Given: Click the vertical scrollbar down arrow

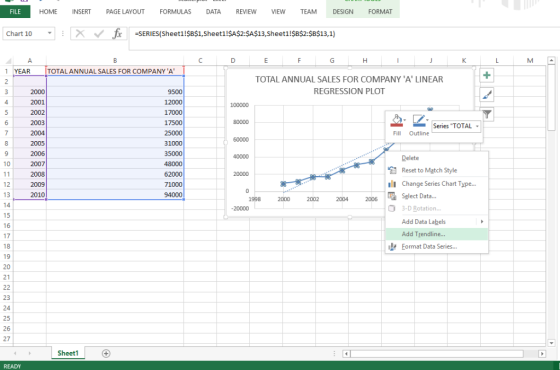Looking at the screenshot, I should (551, 343).
